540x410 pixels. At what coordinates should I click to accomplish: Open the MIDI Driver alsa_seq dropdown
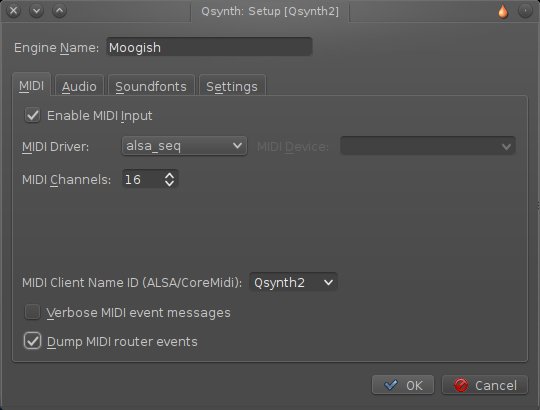[x=184, y=146]
